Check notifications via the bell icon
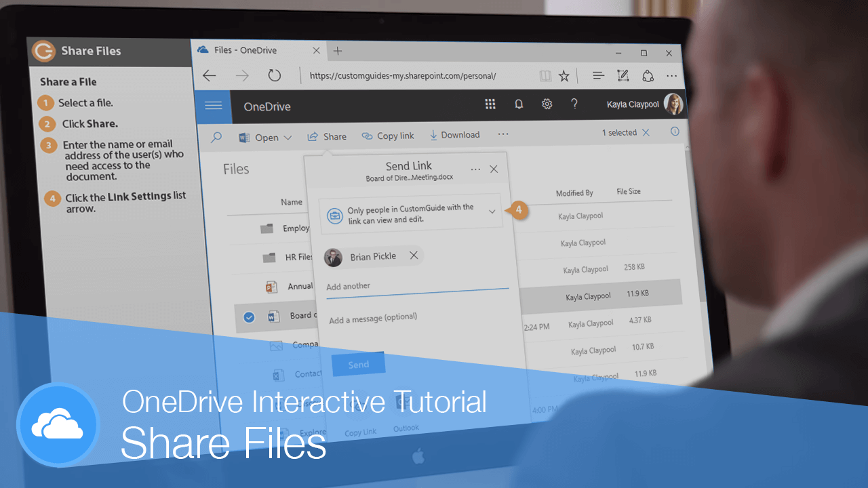Image resolution: width=868 pixels, height=488 pixels. coord(518,104)
